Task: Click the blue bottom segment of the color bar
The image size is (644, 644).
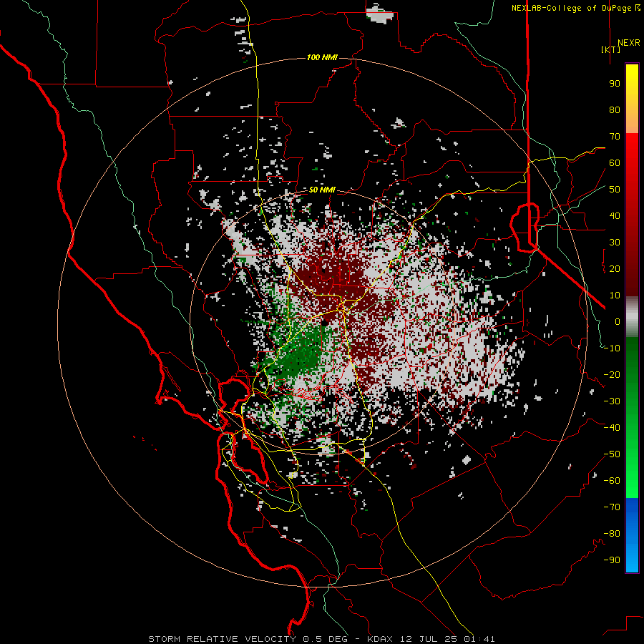Action: [x=632, y=535]
